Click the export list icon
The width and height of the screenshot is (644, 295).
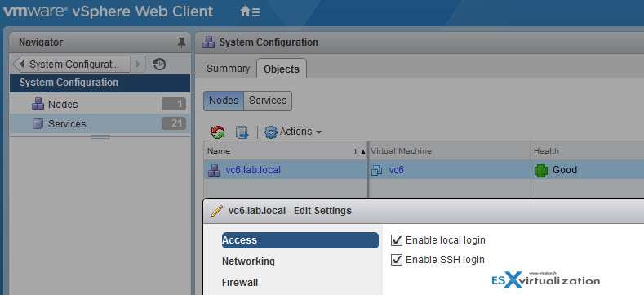[x=242, y=132]
